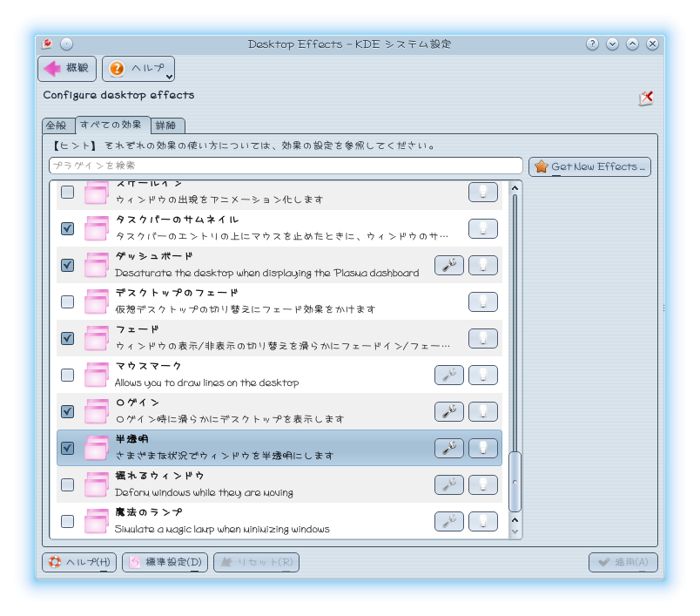Enable the 揺れるウィンドウ effect checkbox

67,484
